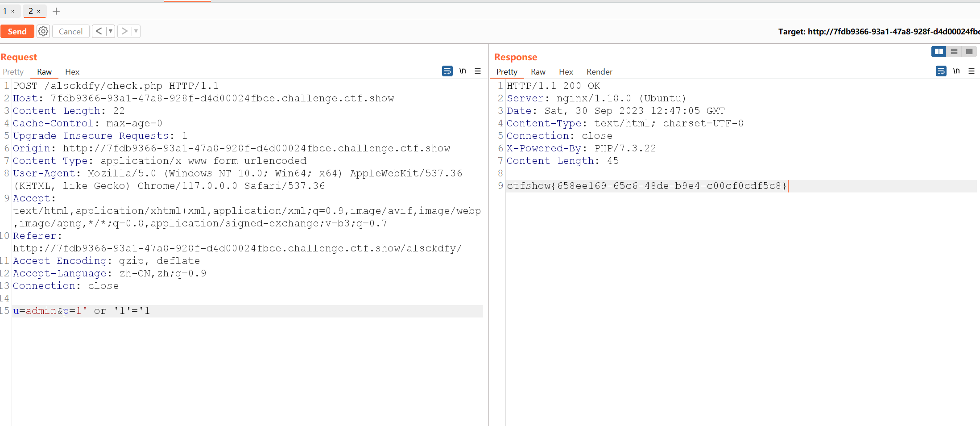Viewport: 980px width, 426px height.
Task: Click the request body payload line
Action: click(82, 311)
